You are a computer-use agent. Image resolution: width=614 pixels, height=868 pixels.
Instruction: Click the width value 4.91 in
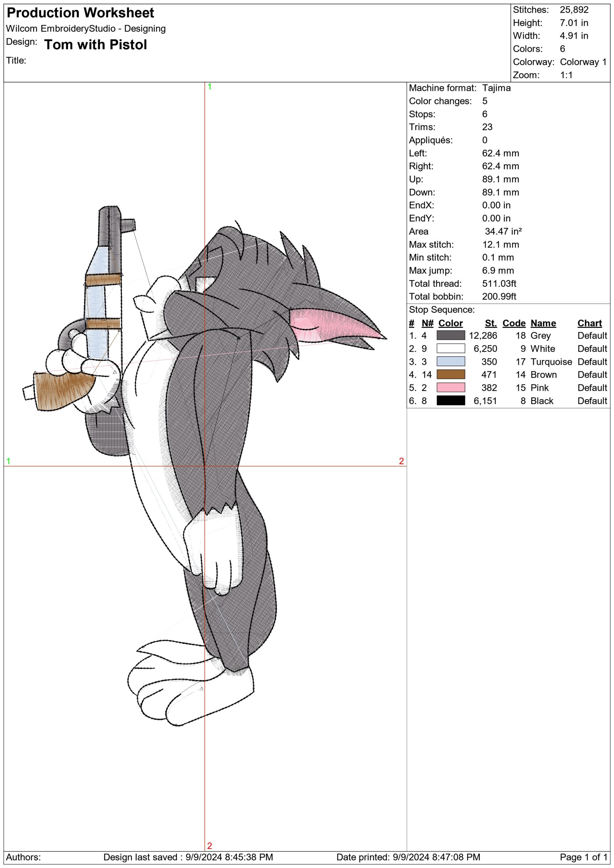574,36
